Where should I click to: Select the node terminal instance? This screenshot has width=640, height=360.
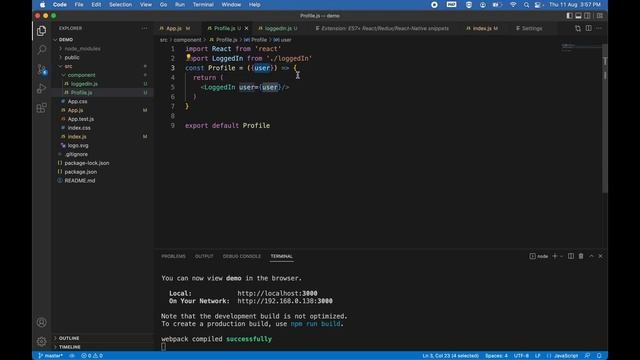tap(539, 256)
